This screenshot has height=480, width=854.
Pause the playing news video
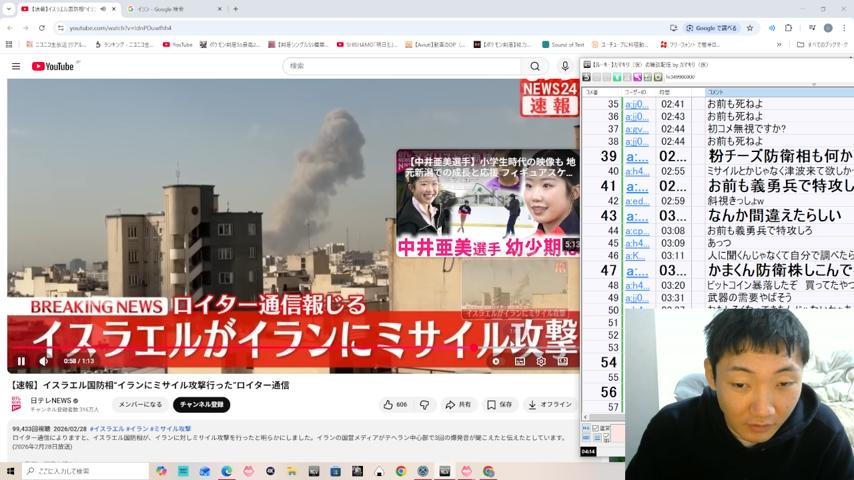point(21,361)
